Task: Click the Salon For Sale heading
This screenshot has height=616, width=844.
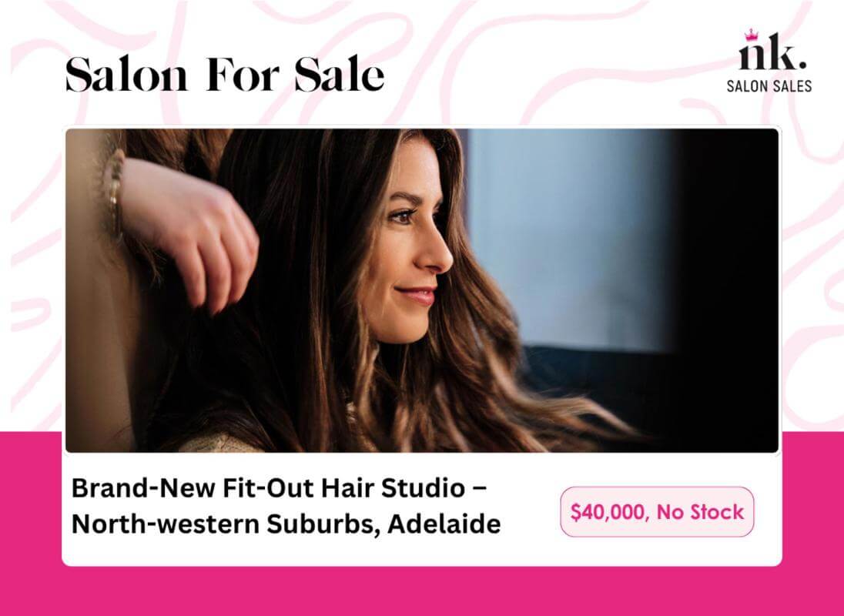Action: click(225, 74)
